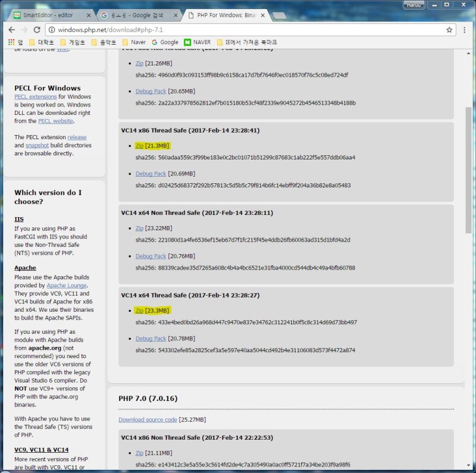The image size is (476, 473).
Task: Download VC14 x86 Thread Safe Zip [21.3MB]
Action: pos(139,146)
